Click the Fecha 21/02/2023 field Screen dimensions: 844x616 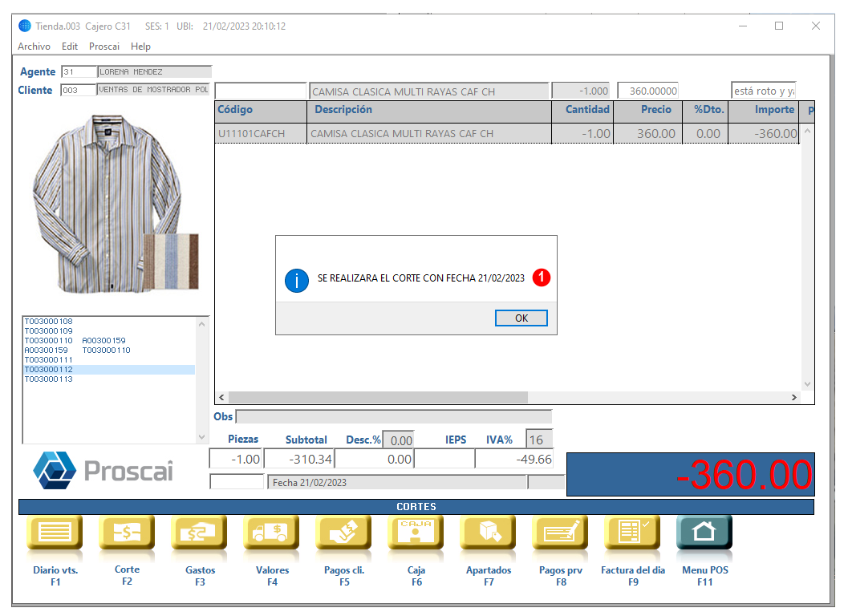click(x=396, y=483)
